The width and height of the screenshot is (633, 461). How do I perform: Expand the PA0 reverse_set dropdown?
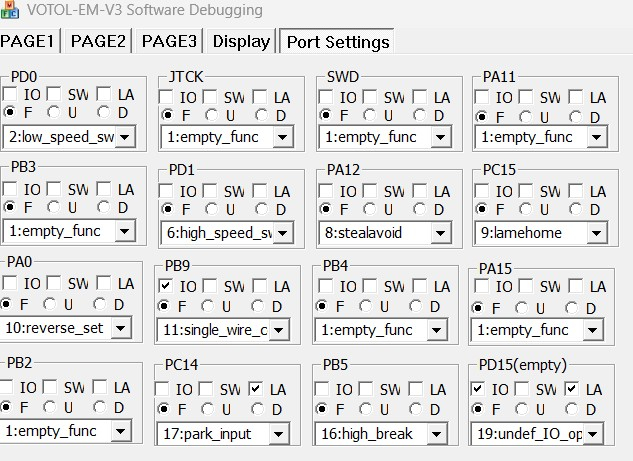click(120, 328)
